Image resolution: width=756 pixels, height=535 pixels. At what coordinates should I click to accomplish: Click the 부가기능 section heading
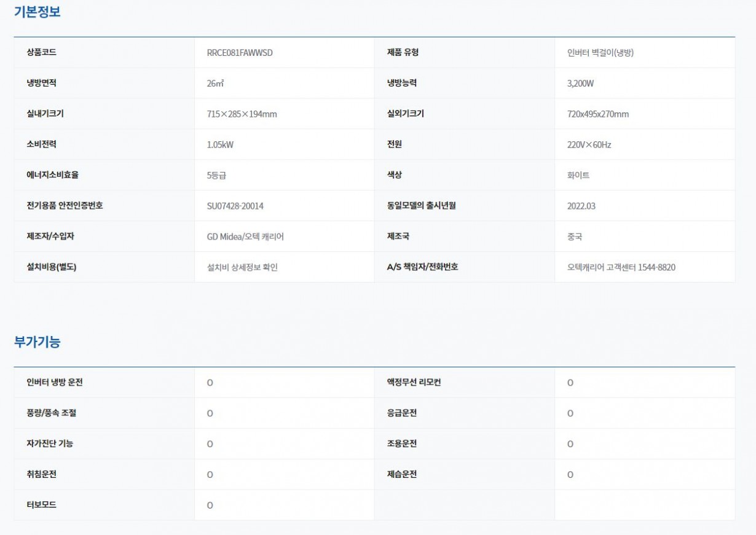[37, 342]
